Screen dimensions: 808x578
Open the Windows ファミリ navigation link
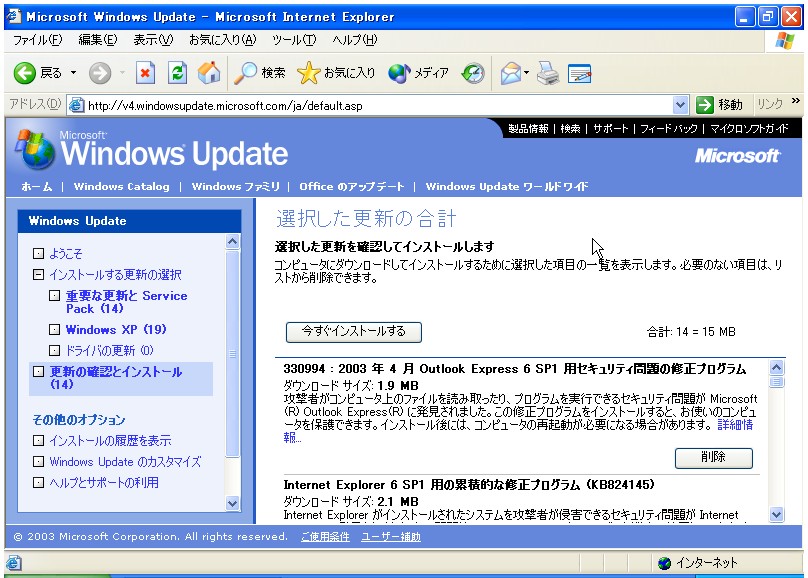(235, 186)
